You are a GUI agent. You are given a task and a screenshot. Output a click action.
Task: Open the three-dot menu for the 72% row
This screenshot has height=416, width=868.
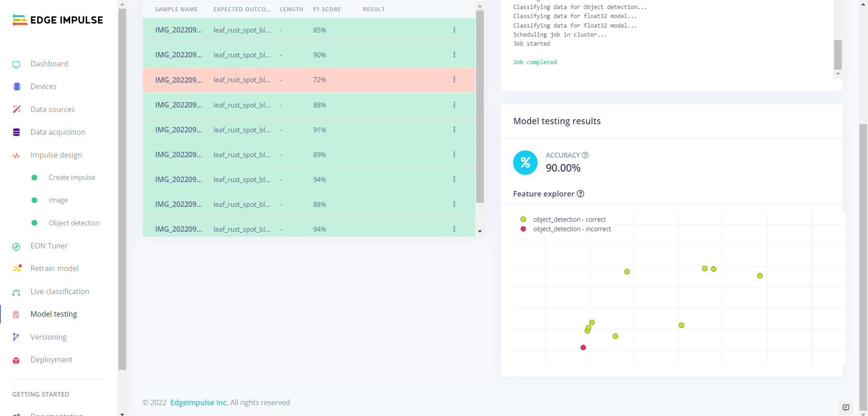[454, 80]
